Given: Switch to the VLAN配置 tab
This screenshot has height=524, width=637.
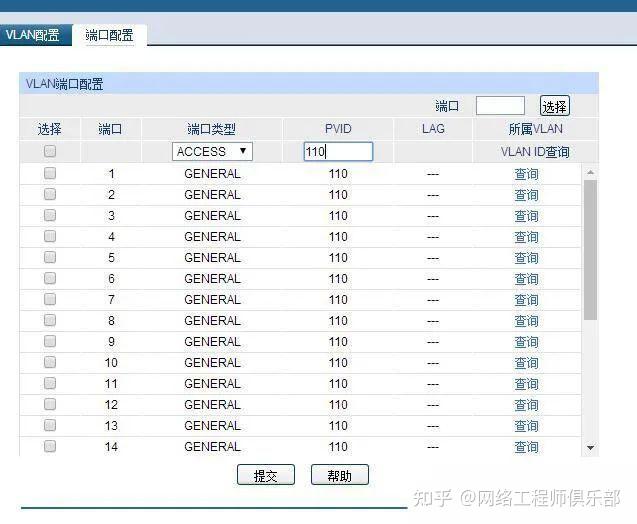Looking at the screenshot, I should [32, 35].
